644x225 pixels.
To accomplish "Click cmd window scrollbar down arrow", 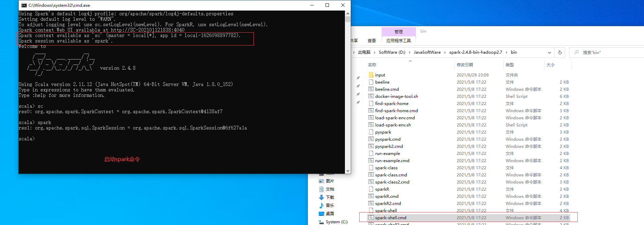I will (348, 171).
